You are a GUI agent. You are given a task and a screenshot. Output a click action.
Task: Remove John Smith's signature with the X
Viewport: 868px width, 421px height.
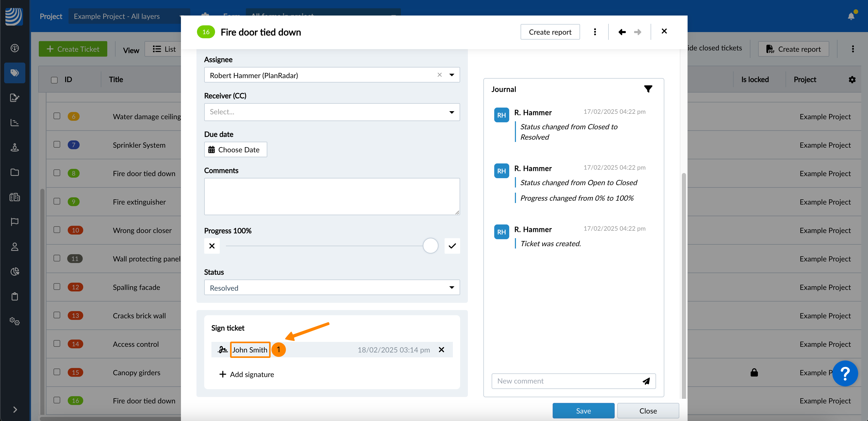pyautogui.click(x=441, y=350)
